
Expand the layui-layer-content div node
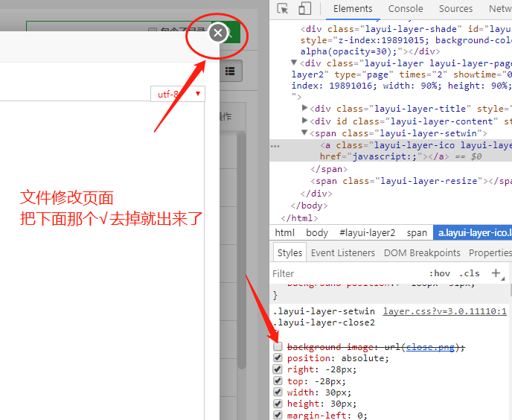pyautogui.click(x=305, y=121)
